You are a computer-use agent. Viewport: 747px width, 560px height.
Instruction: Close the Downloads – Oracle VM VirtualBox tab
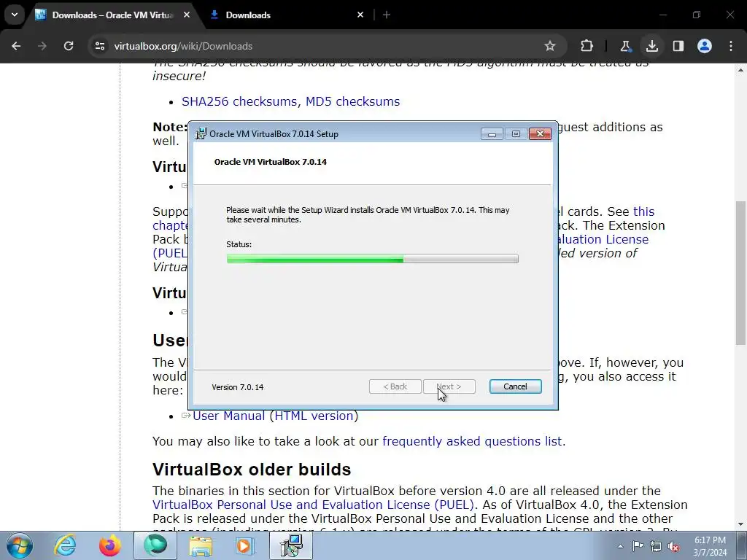[x=187, y=15]
